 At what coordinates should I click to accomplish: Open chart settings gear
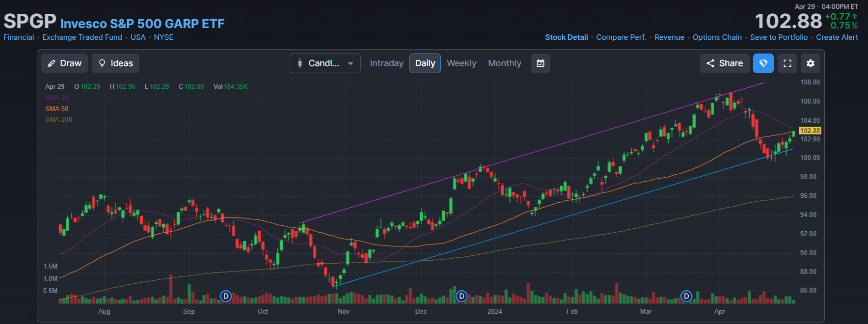pos(811,63)
